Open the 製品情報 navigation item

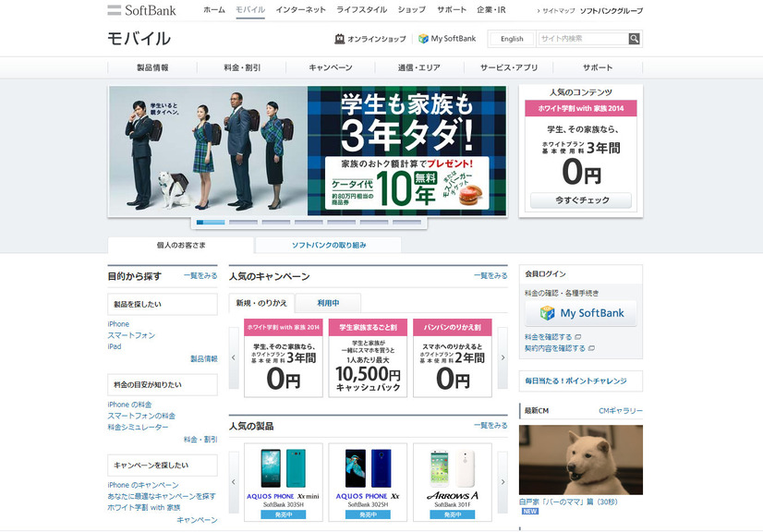tap(152, 67)
